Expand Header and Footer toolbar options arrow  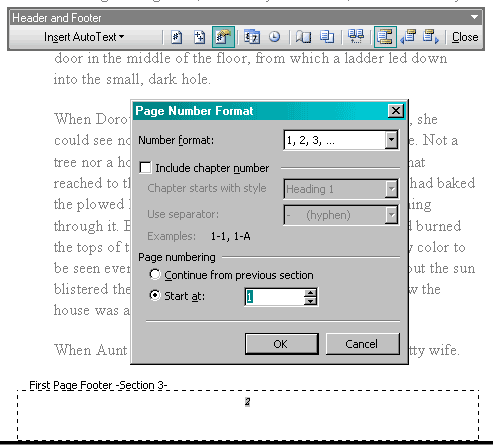coord(474,17)
